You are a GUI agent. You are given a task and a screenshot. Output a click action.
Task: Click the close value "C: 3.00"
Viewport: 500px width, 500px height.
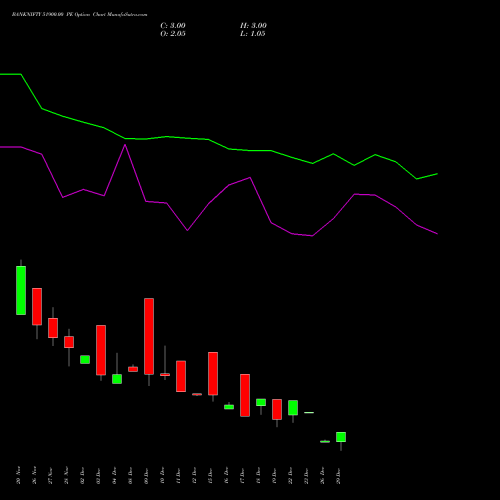click(x=173, y=26)
